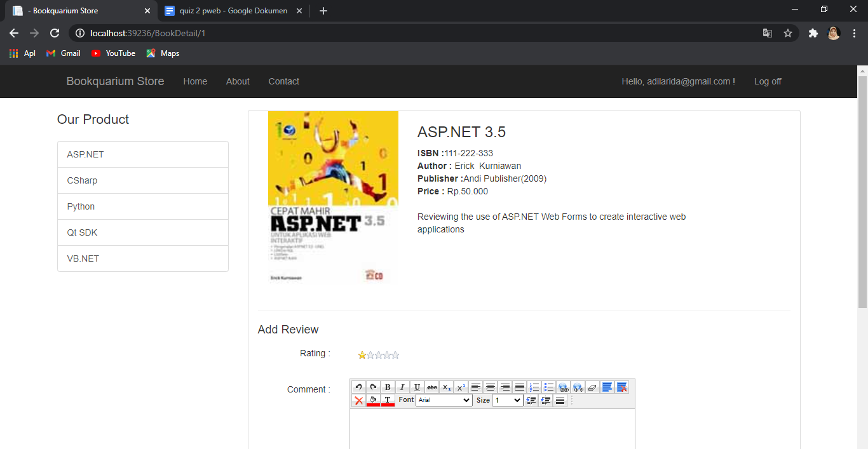This screenshot has width=868, height=449.
Task: Open the Font dropdown showing Arial
Action: pyautogui.click(x=444, y=400)
